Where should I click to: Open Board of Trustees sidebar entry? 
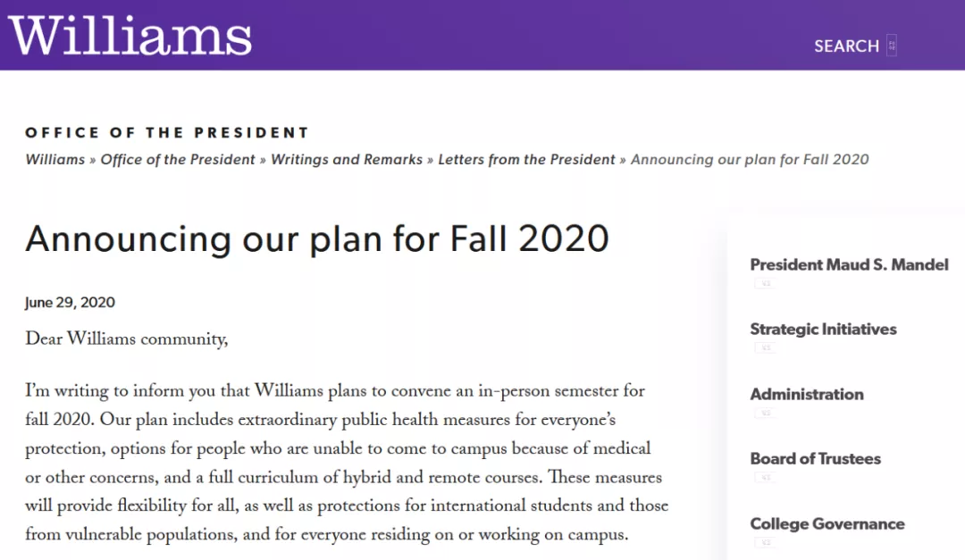(815, 459)
